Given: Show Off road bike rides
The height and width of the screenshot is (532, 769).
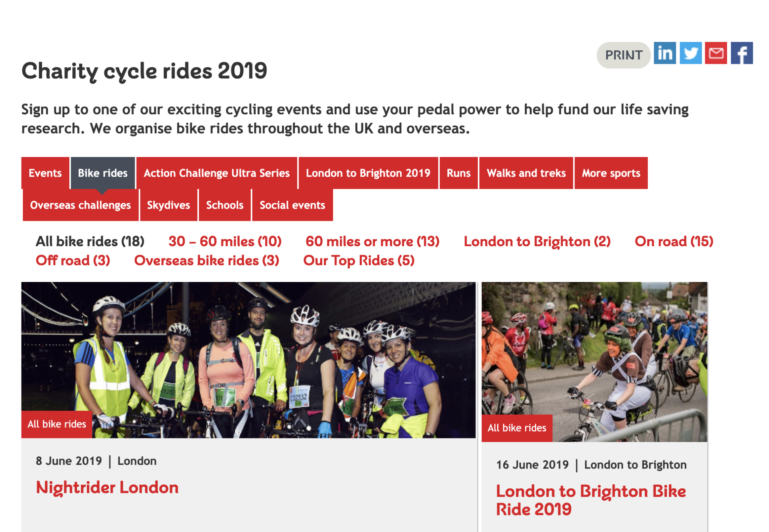Looking at the screenshot, I should coord(73,260).
